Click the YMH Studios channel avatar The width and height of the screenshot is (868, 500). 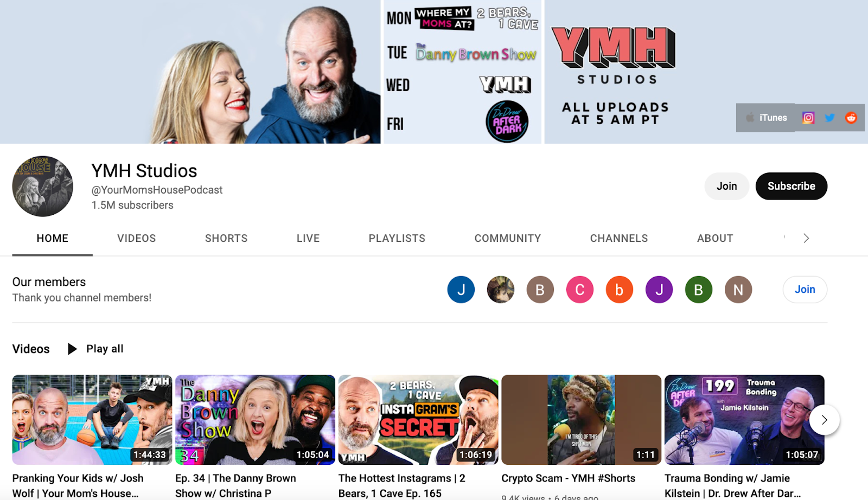coord(43,187)
